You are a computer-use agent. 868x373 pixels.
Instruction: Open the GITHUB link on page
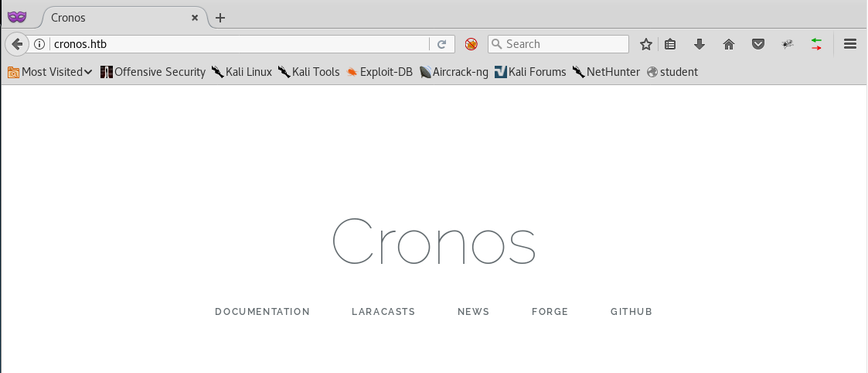(x=631, y=312)
